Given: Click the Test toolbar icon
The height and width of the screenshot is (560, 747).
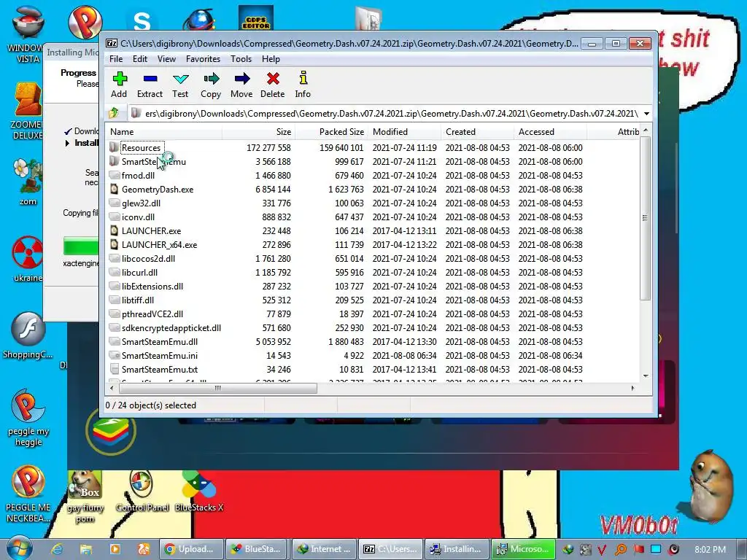Looking at the screenshot, I should [x=180, y=85].
